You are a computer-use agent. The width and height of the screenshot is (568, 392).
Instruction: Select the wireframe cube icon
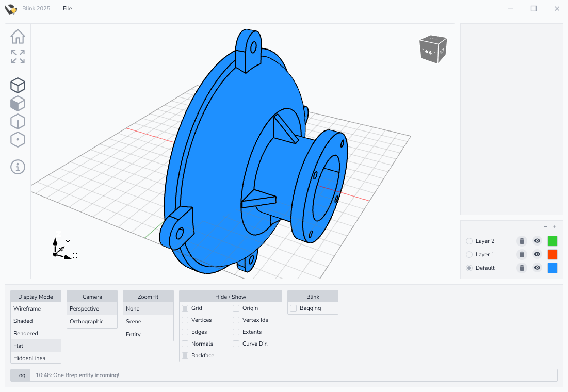(x=18, y=86)
